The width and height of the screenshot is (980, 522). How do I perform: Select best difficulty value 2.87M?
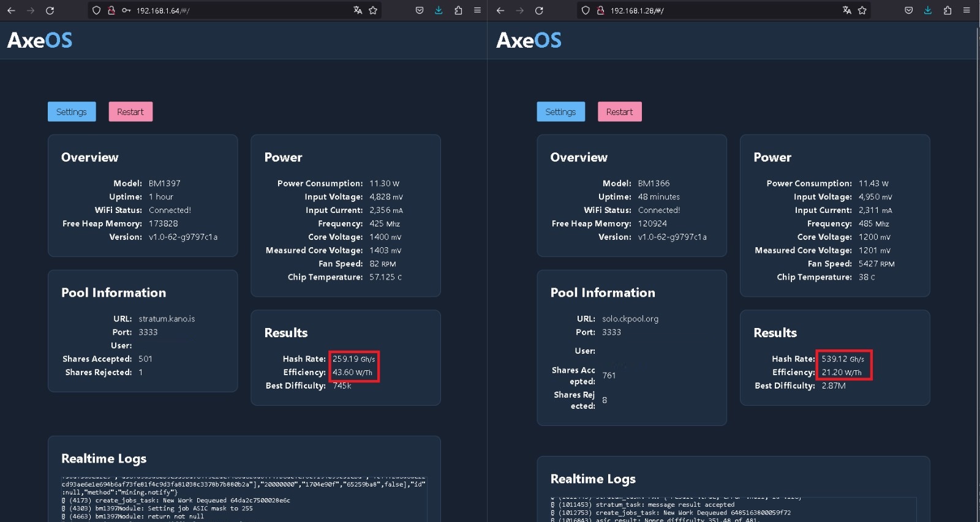(834, 386)
